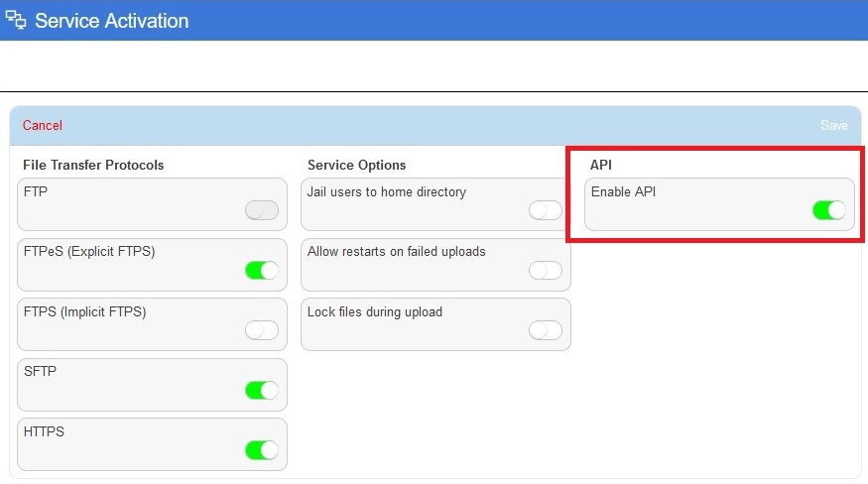Click the API section heading
Image resolution: width=868 pixels, height=484 pixels.
[601, 165]
